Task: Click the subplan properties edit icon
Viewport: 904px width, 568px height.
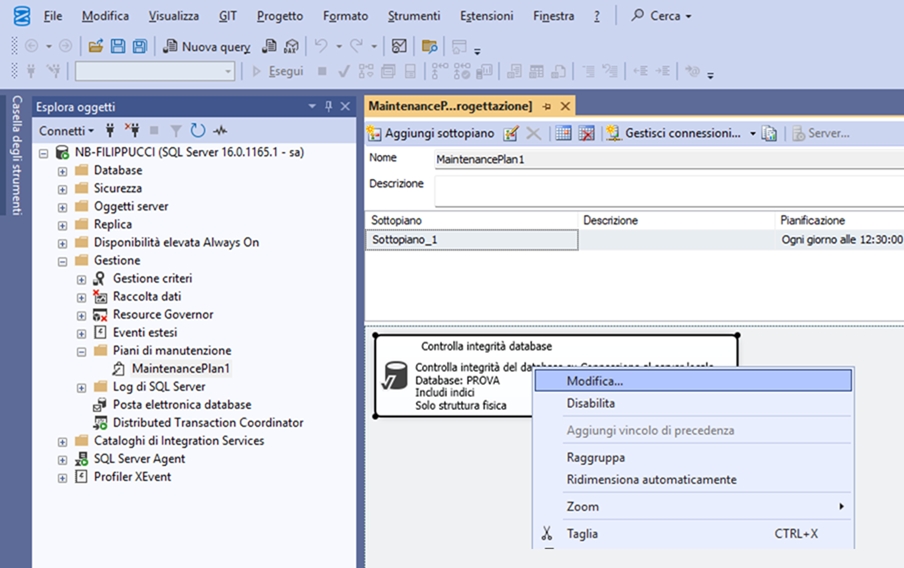Action: tap(510, 133)
